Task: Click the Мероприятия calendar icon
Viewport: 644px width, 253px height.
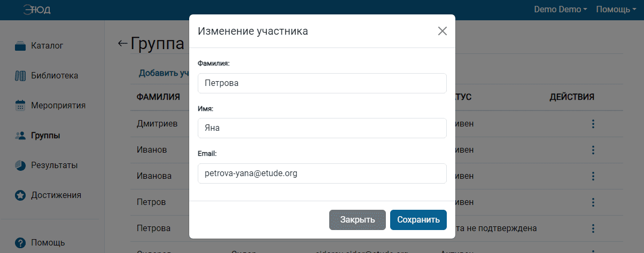Action: click(20, 106)
